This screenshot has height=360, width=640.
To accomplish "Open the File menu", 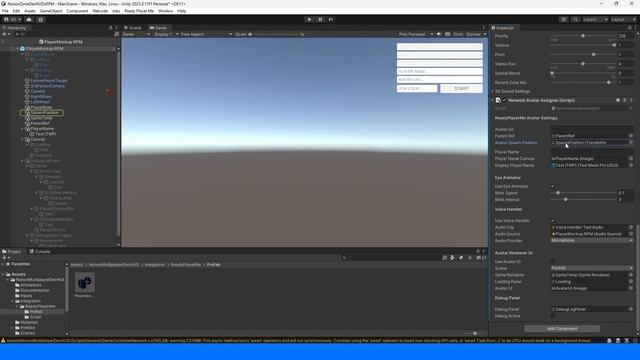I will (5, 11).
